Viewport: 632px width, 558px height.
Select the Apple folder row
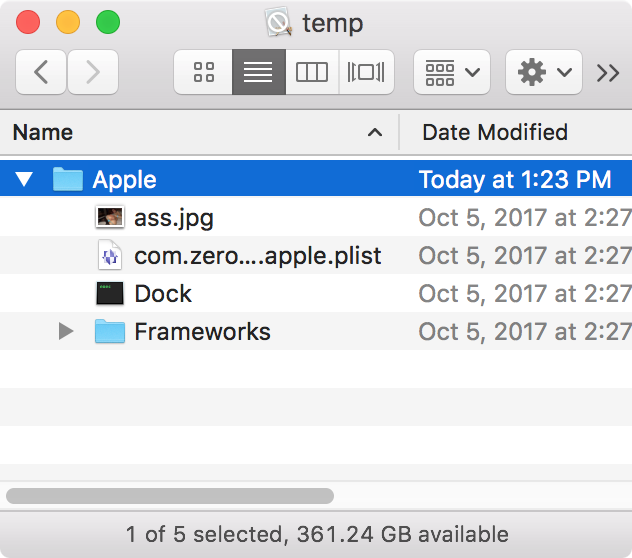(316, 179)
